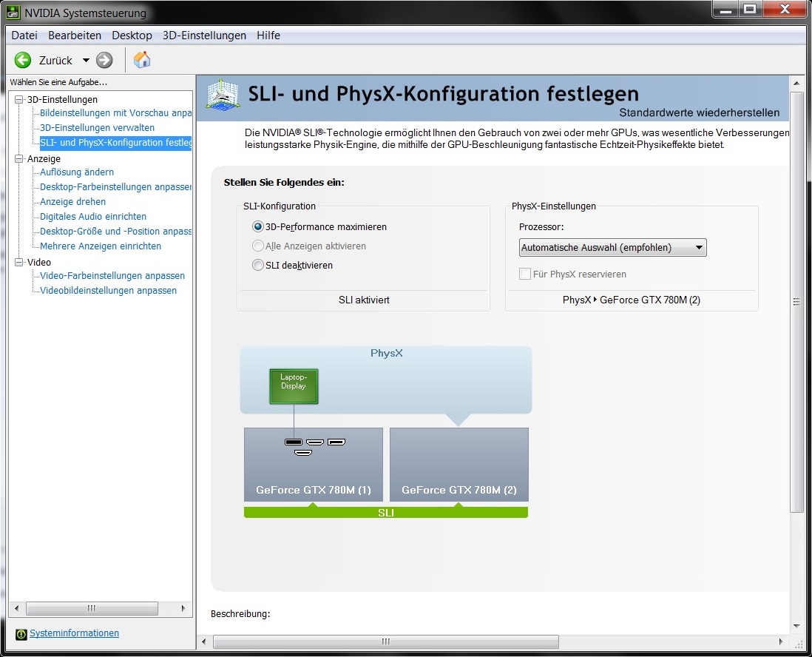Maximize the NVIDIA Systemsteuerung window
Screen dimensions: 812x657
[750, 9]
